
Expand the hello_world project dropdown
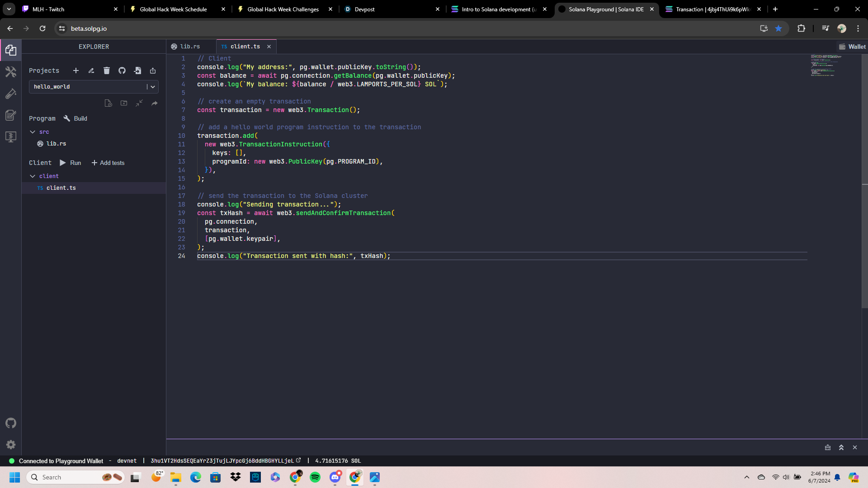152,86
